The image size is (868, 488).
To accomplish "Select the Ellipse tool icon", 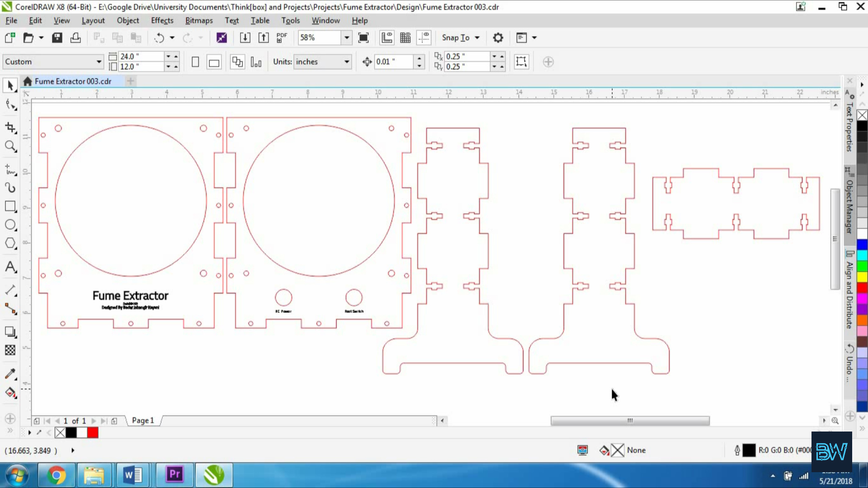I will tap(11, 225).
